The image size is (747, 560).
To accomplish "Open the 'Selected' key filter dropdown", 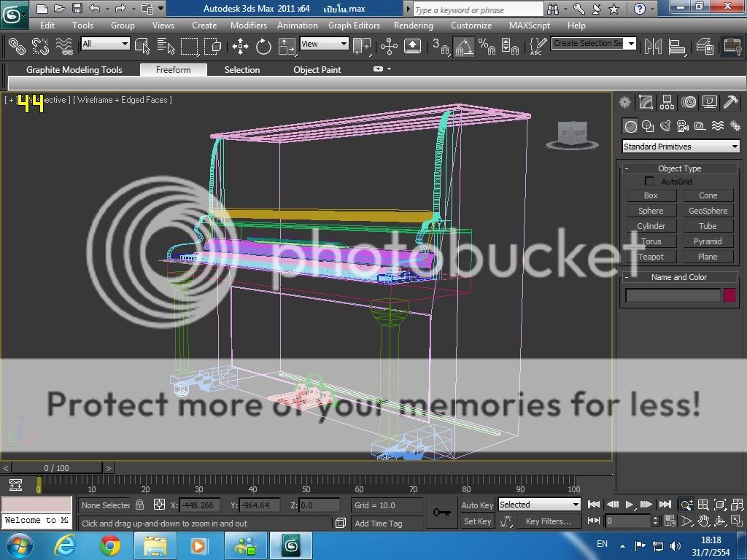I will [539, 505].
